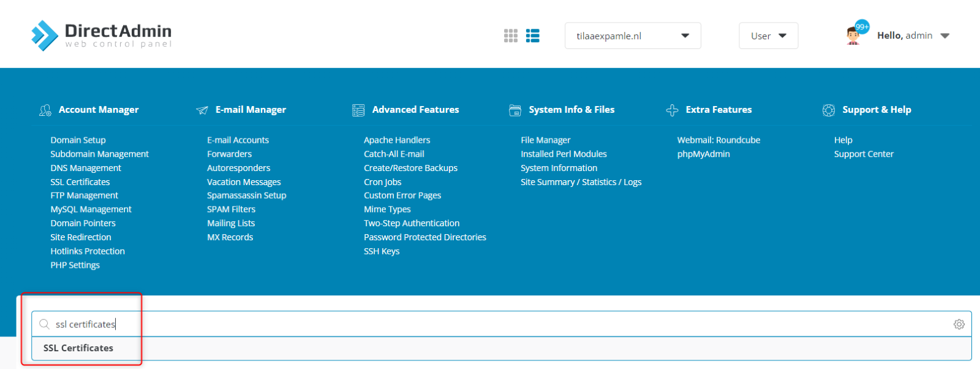Expand the Hello, admin account menu
Viewport: 980px width, 369px height.
(x=913, y=36)
